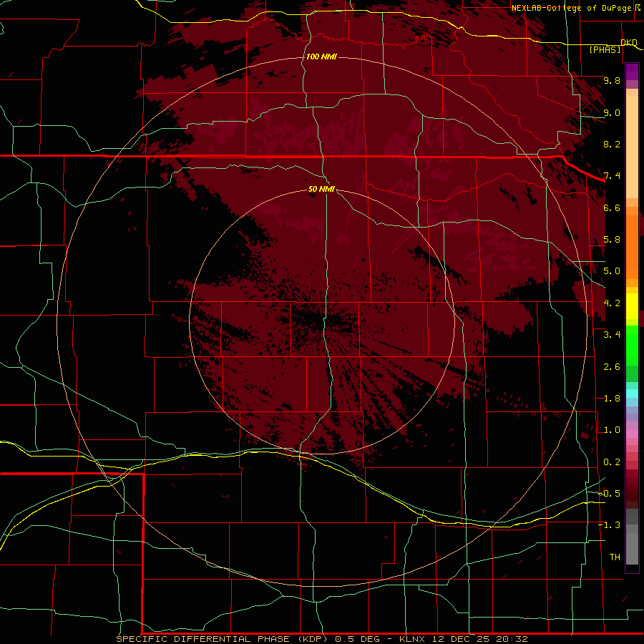Viewport: 644px width, 644px height.
Task: Click the DKD product label
Action: click(x=629, y=42)
